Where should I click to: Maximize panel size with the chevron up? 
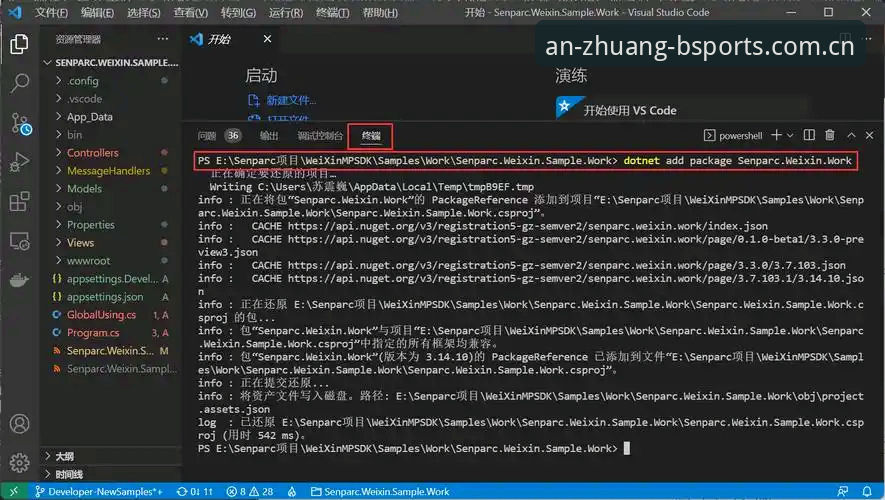[x=851, y=135]
